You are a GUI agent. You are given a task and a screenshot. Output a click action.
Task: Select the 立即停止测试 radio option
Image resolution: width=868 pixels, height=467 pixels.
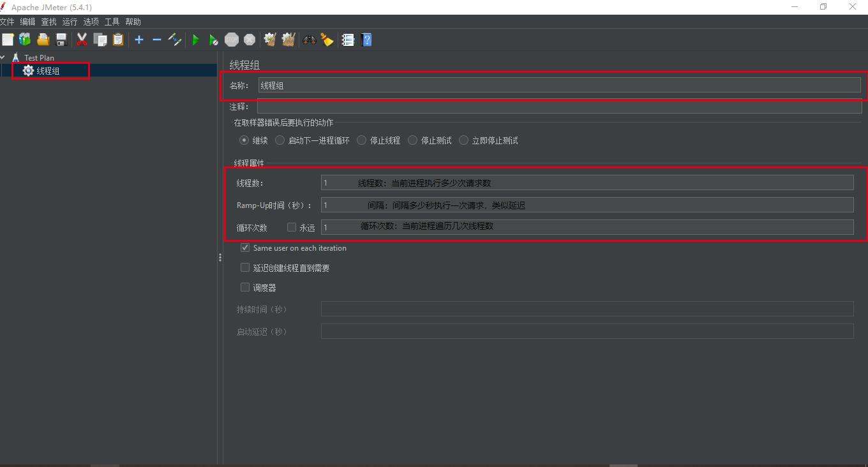(x=463, y=140)
